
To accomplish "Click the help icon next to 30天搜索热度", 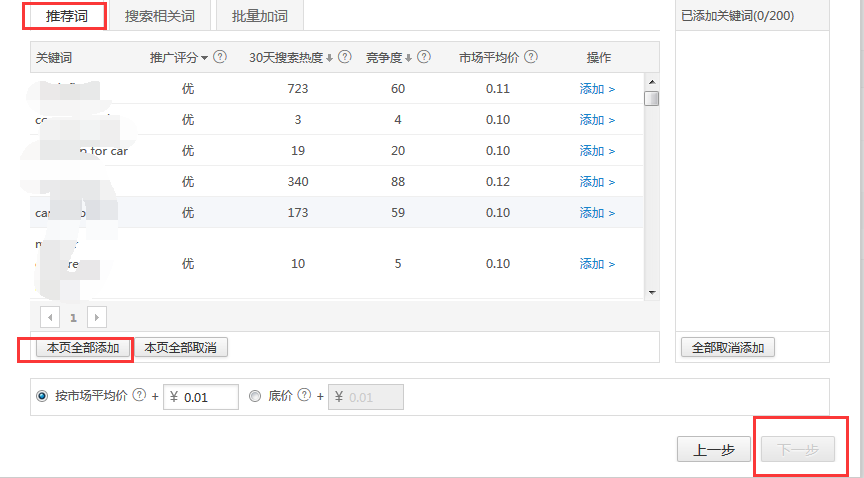I will (x=344, y=58).
